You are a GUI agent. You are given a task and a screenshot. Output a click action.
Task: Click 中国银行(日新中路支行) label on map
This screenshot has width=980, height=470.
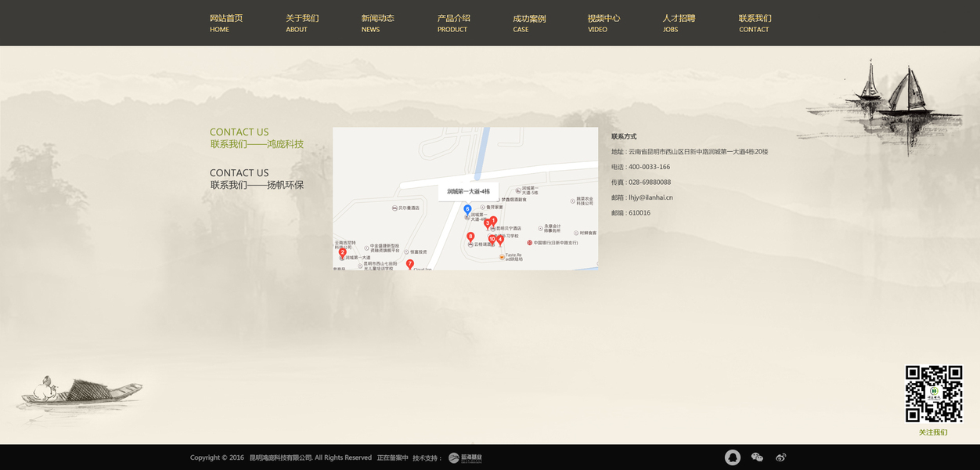tap(557, 243)
